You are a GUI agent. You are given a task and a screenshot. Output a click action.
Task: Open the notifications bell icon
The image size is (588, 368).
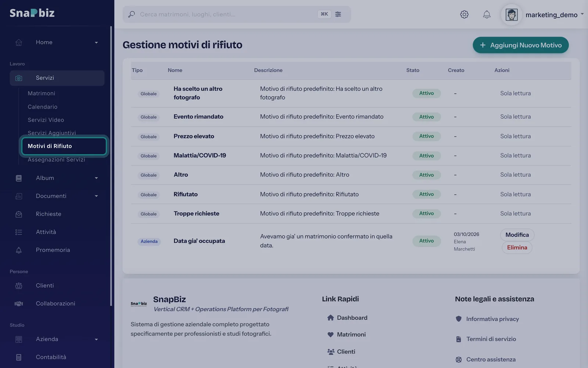[x=487, y=14]
